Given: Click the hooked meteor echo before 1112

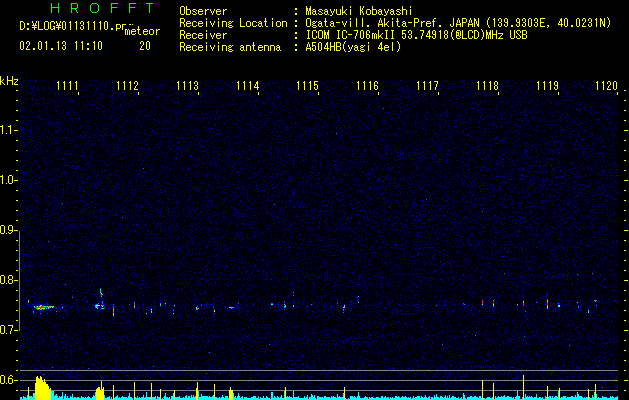Looking at the screenshot, I should (100, 299).
